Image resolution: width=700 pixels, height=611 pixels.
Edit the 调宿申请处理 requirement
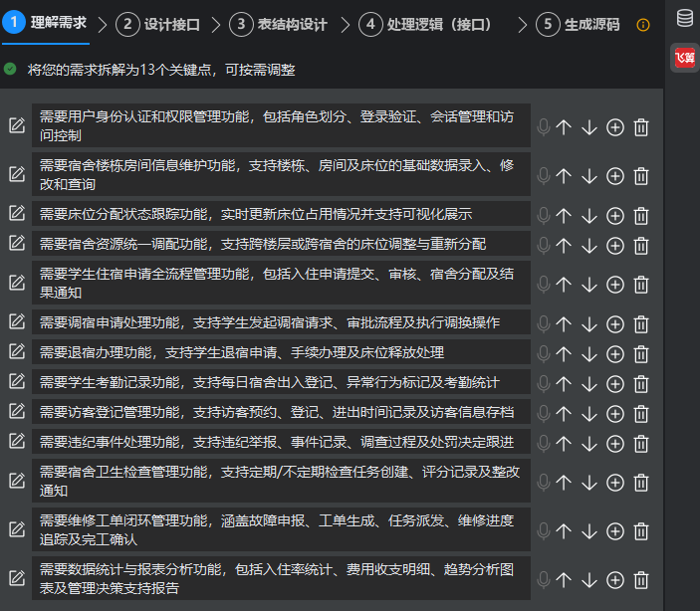click(x=17, y=321)
